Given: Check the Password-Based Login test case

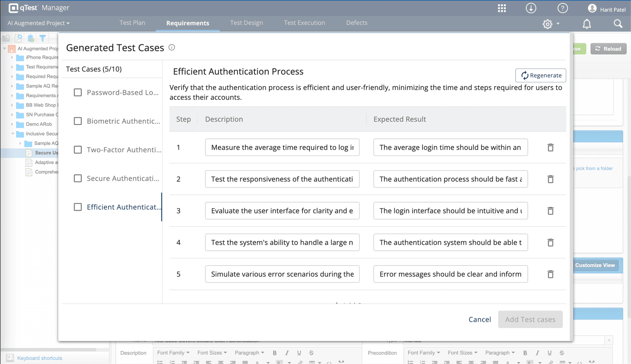Looking at the screenshot, I should click(x=78, y=92).
